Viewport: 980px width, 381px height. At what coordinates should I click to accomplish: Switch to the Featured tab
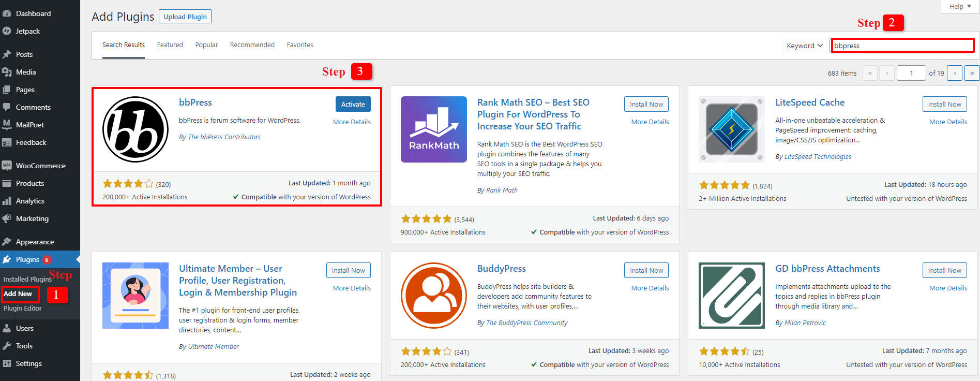coord(170,45)
